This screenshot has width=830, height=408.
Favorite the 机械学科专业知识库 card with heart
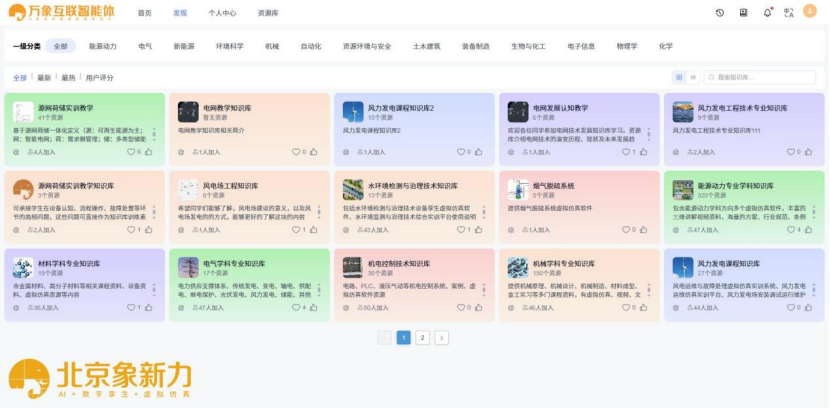[625, 308]
